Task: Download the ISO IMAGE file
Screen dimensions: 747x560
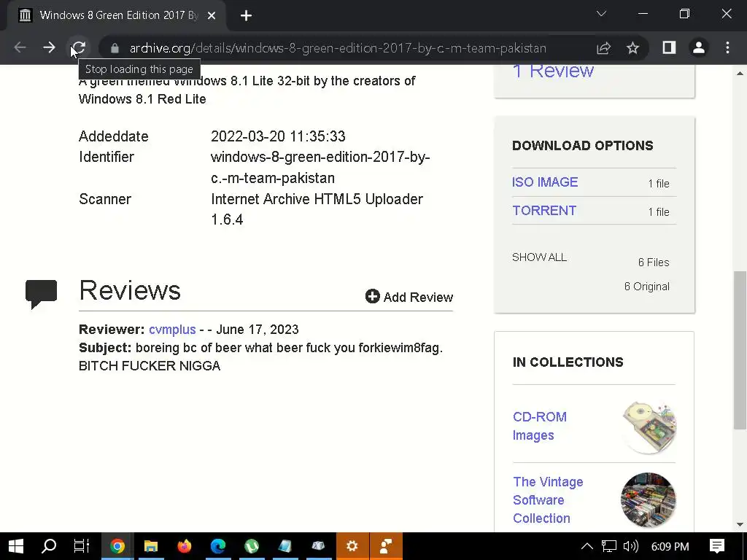Action: (x=545, y=182)
